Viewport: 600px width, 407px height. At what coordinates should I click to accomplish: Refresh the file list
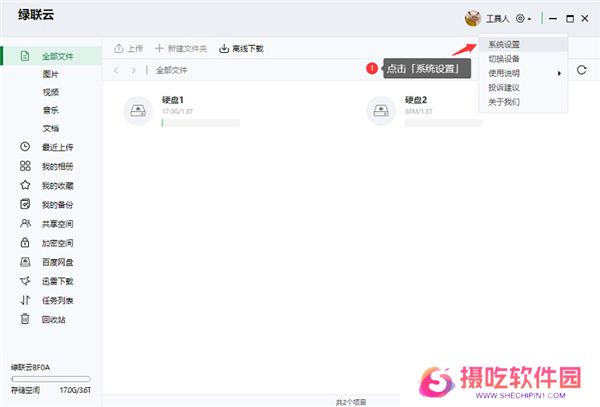point(582,70)
